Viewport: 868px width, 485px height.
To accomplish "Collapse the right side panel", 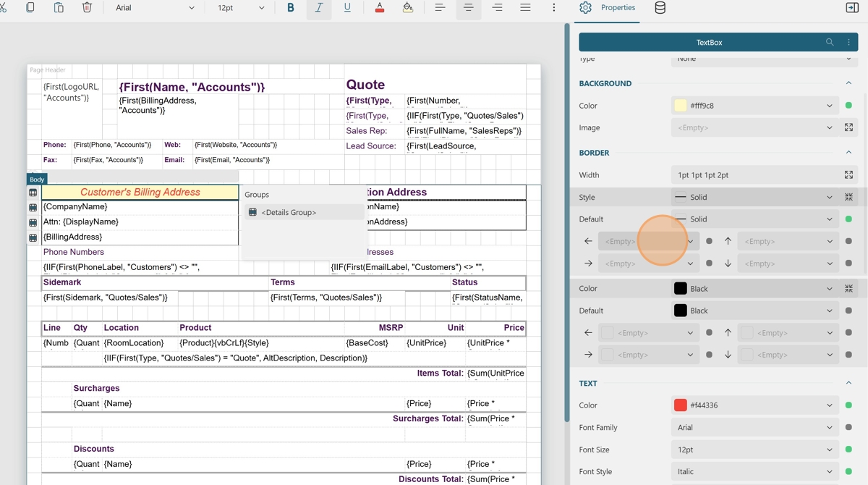I will 852,8.
